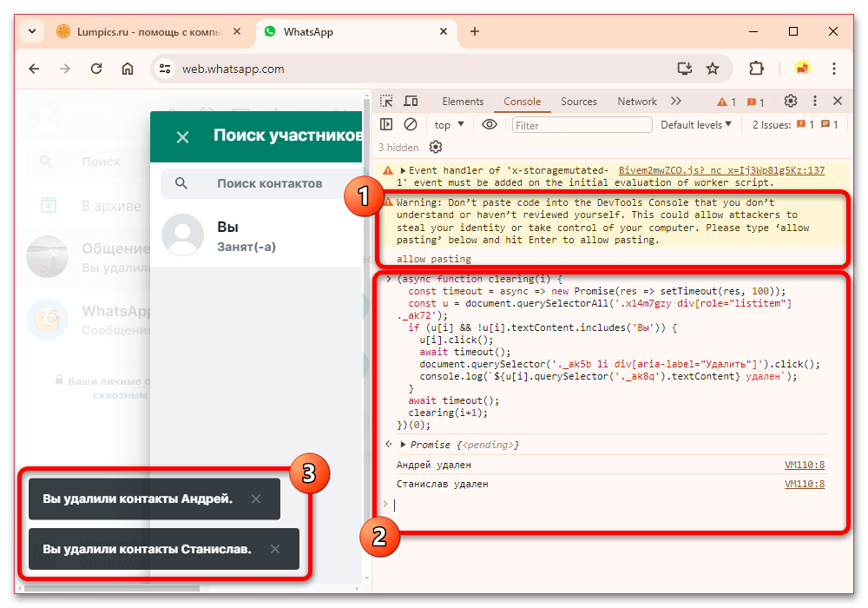Image resolution: width=868 pixels, height=608 pixels.
Task: Expand the Promise {<pending>} result
Action: click(403, 445)
